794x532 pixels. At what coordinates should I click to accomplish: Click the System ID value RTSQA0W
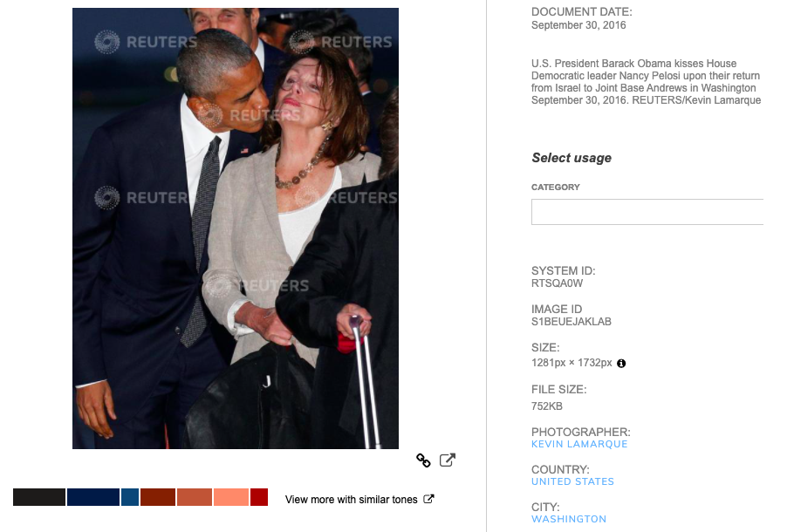point(557,283)
